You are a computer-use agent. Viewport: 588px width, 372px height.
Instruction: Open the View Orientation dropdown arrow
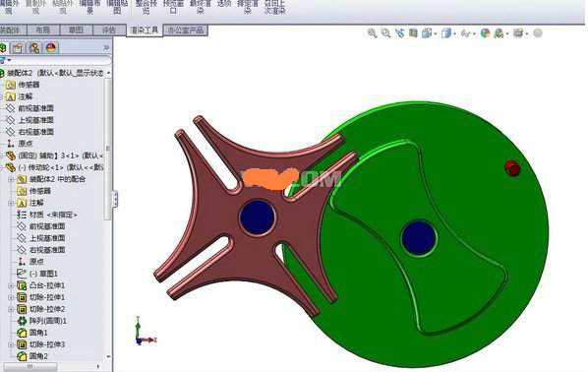click(x=435, y=33)
